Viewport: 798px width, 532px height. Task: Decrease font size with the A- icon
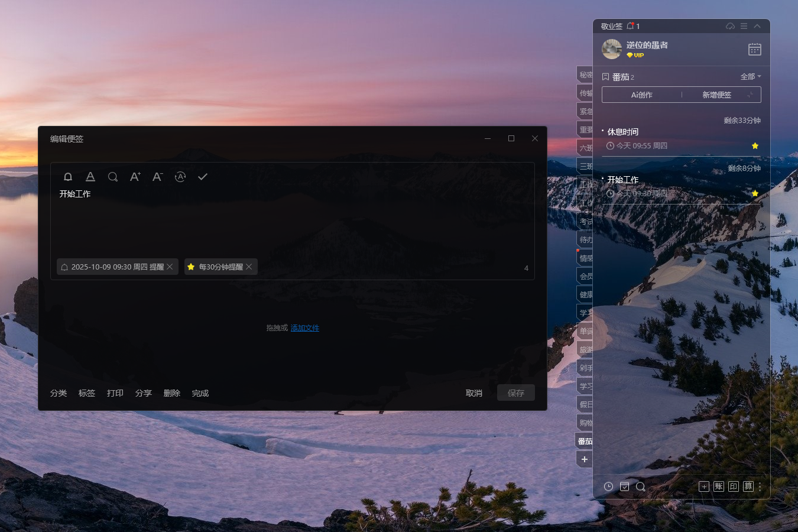tap(157, 177)
